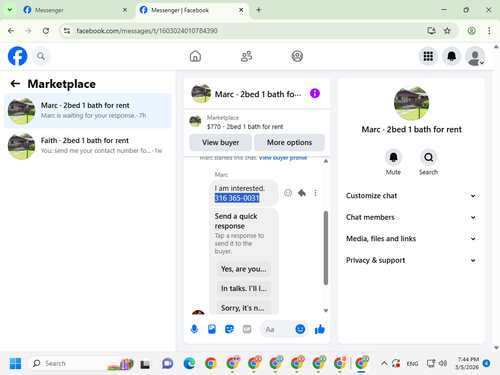Send a thumbs-up like
The width and height of the screenshot is (500, 375).
(320, 329)
